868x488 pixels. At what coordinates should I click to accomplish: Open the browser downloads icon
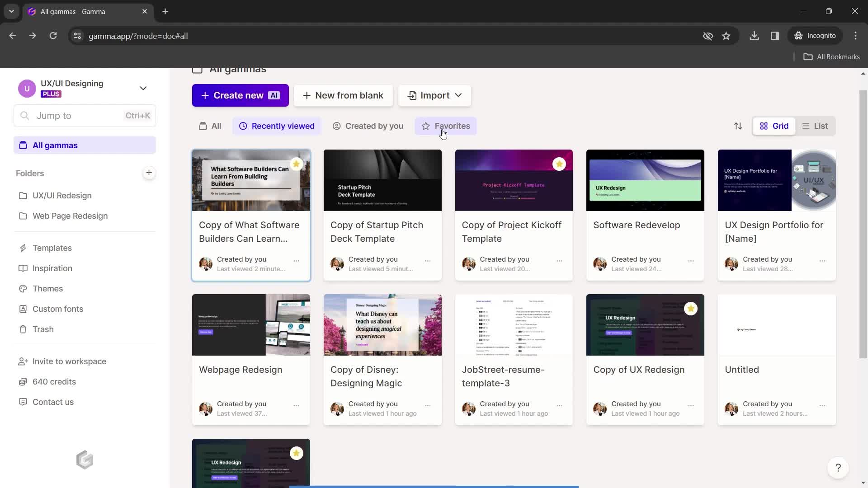754,36
